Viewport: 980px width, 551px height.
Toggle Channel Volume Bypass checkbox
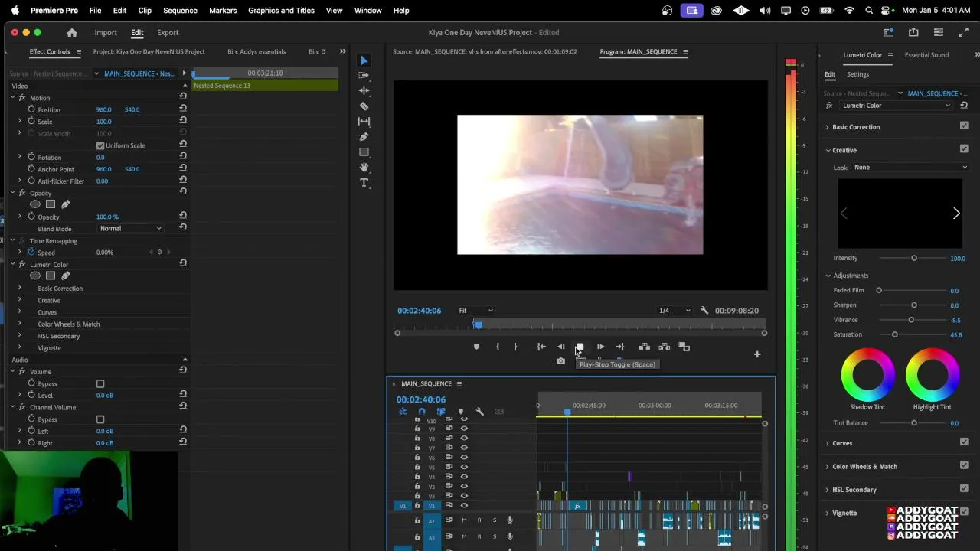point(100,420)
